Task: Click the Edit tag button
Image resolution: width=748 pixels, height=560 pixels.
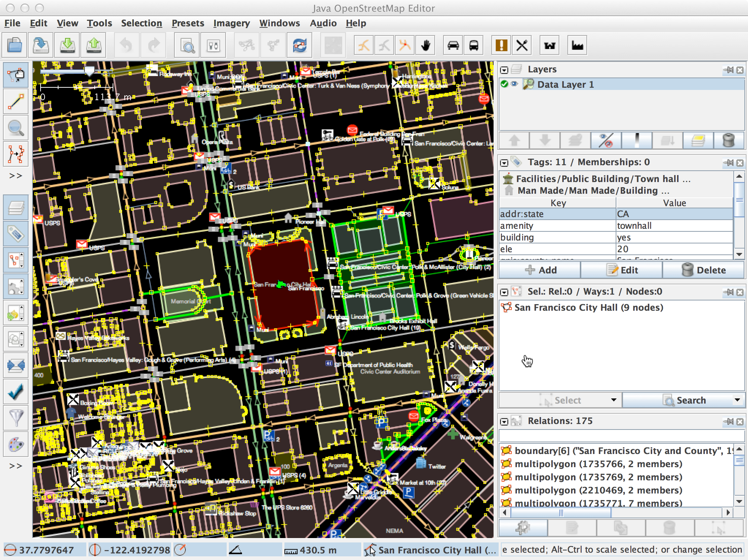Action: click(x=622, y=270)
